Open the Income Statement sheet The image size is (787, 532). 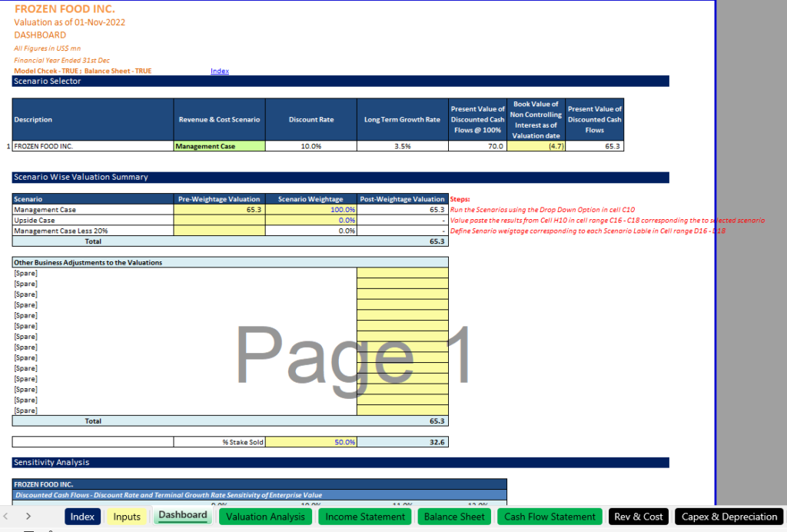tap(365, 517)
